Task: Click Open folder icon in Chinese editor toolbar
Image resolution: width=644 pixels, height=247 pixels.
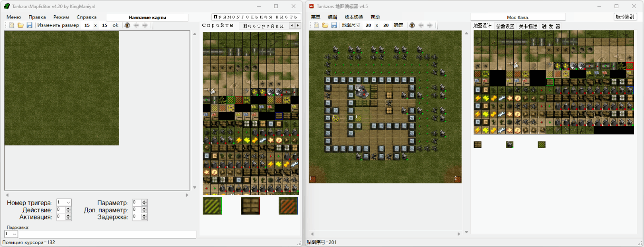Action: click(x=325, y=25)
